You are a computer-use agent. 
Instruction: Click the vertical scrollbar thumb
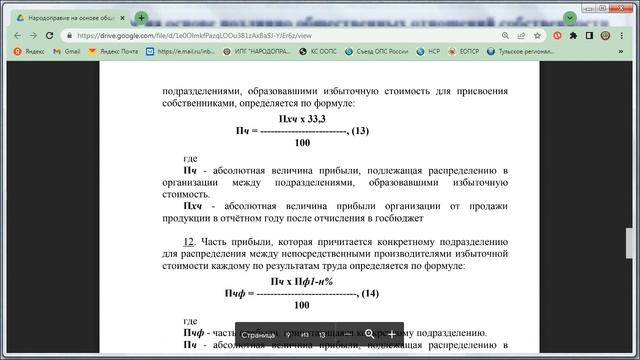coord(629,243)
